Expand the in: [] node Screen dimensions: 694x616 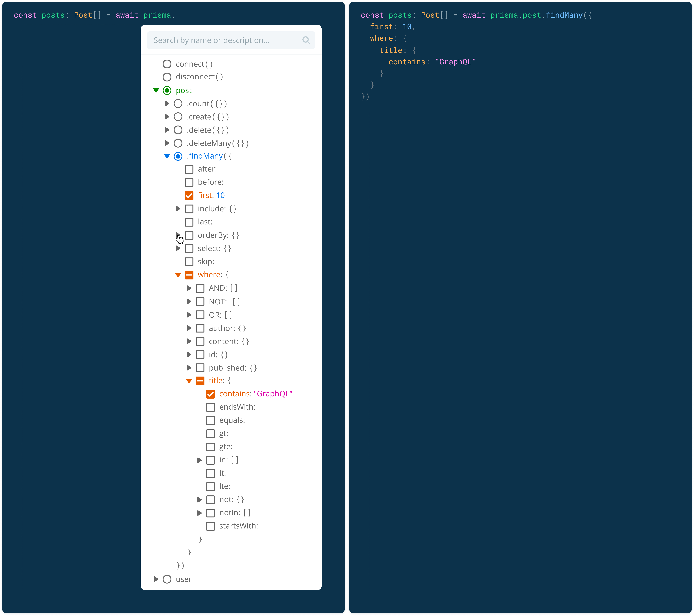(200, 460)
